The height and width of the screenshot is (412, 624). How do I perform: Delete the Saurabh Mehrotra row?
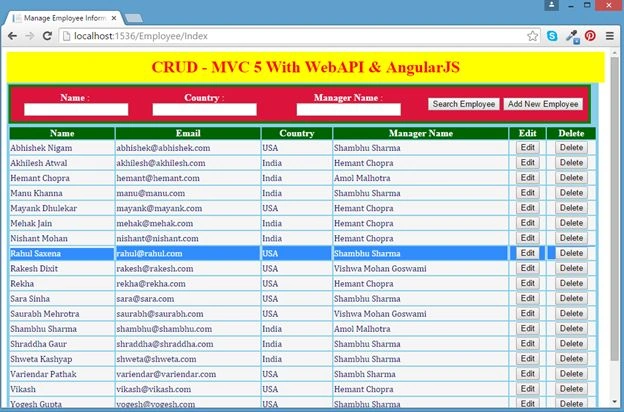(571, 314)
